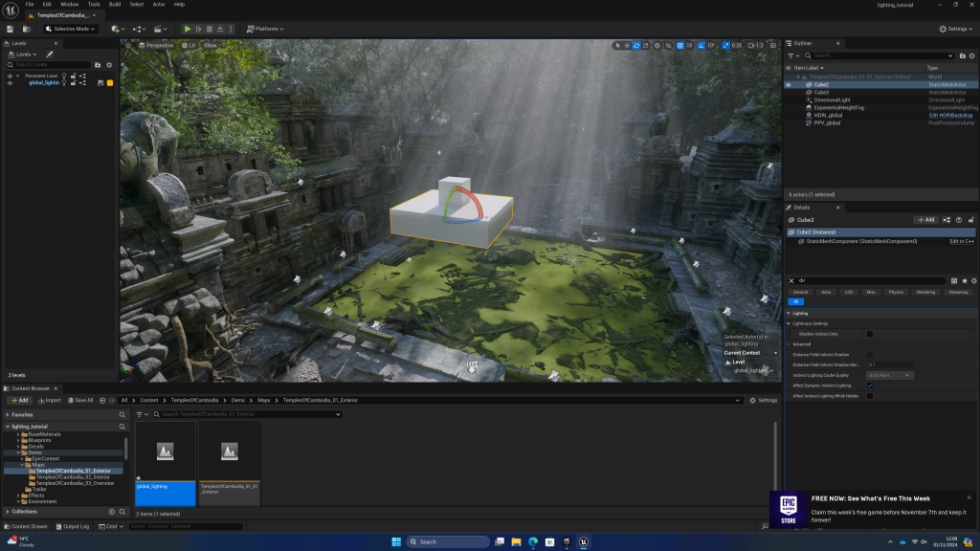980x551 pixels.
Task: Open the Build menu
Action: [115, 5]
